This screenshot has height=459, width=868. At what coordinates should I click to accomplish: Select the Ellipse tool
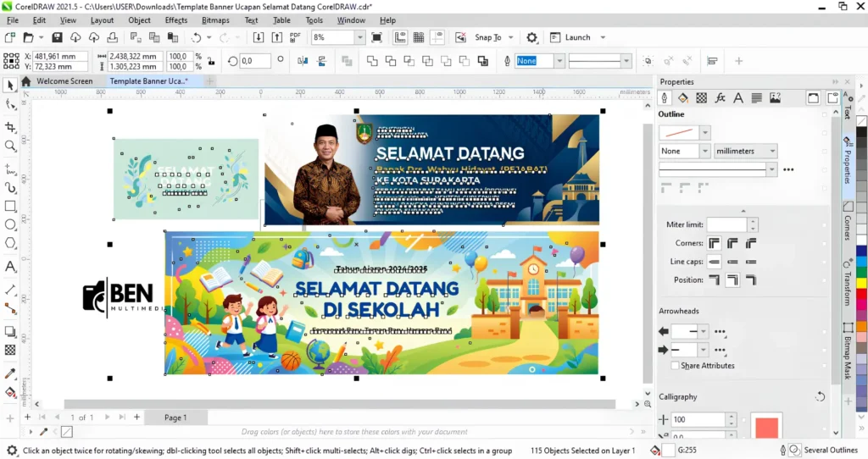coord(10,224)
